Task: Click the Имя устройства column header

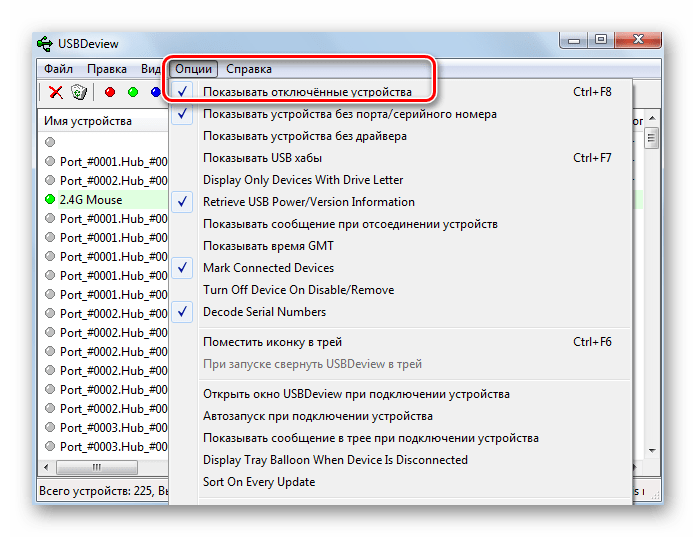Action: [x=103, y=121]
